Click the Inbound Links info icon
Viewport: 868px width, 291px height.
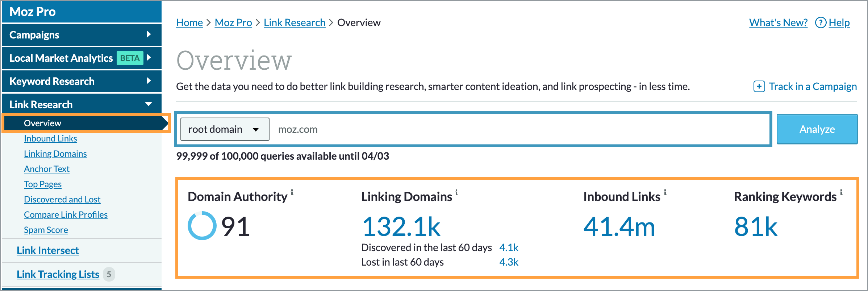tap(666, 192)
